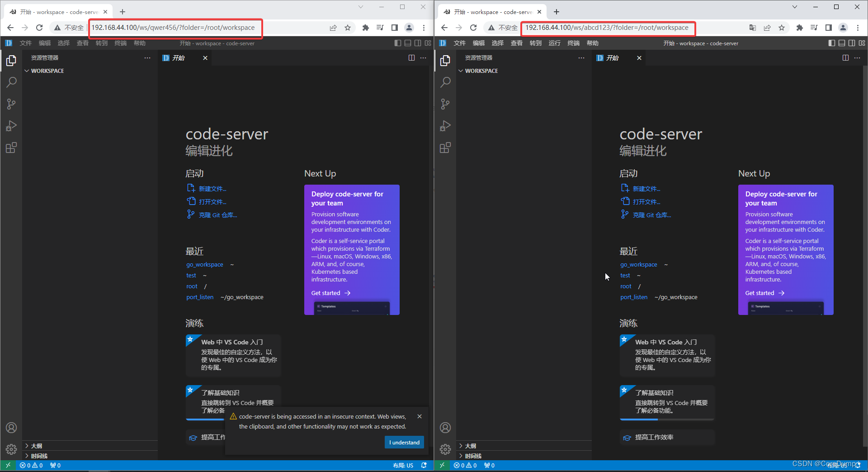This screenshot has width=868, height=472.
Task: Collapse WORKSPACE folder in left window
Action: click(90, 71)
